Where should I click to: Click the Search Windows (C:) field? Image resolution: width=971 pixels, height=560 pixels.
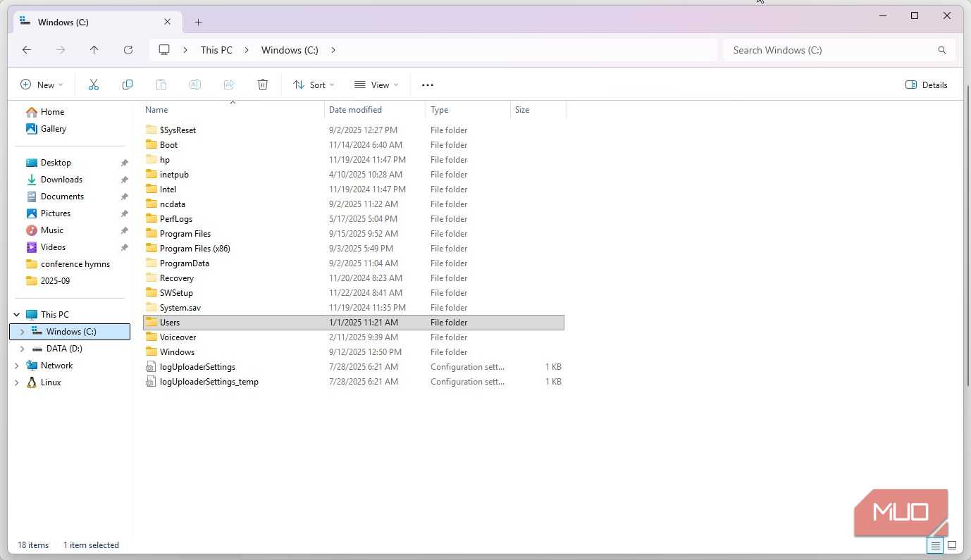pos(839,50)
